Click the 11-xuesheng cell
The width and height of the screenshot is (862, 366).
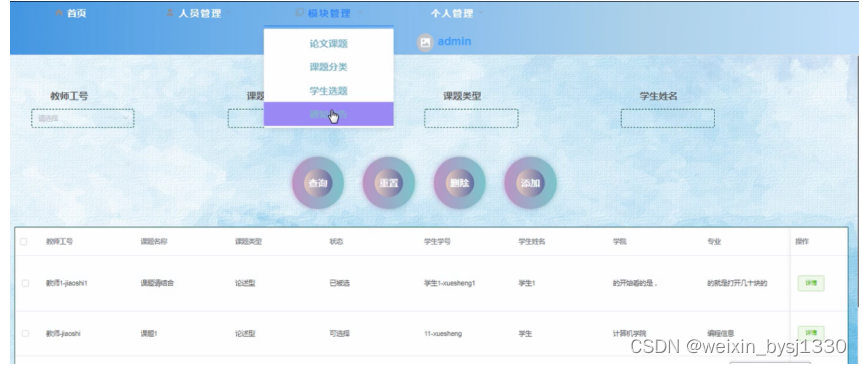[443, 334]
